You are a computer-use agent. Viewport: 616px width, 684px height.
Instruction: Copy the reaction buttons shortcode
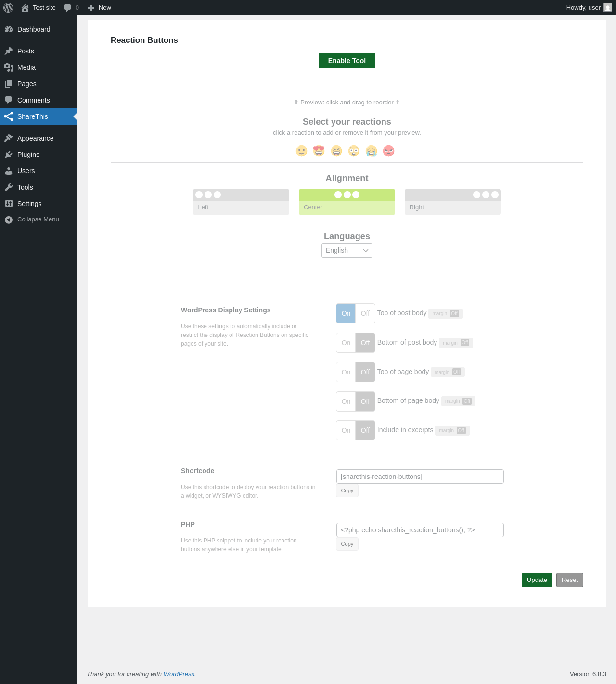tap(347, 491)
